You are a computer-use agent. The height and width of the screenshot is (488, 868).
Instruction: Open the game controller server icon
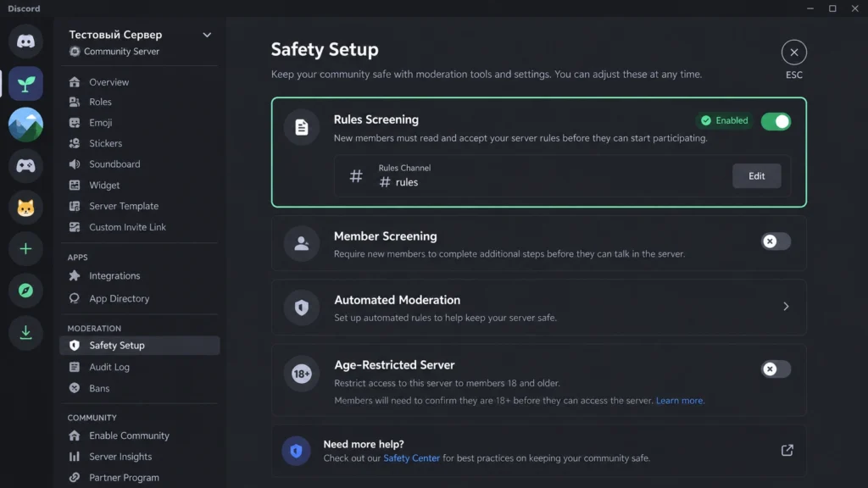coord(25,166)
